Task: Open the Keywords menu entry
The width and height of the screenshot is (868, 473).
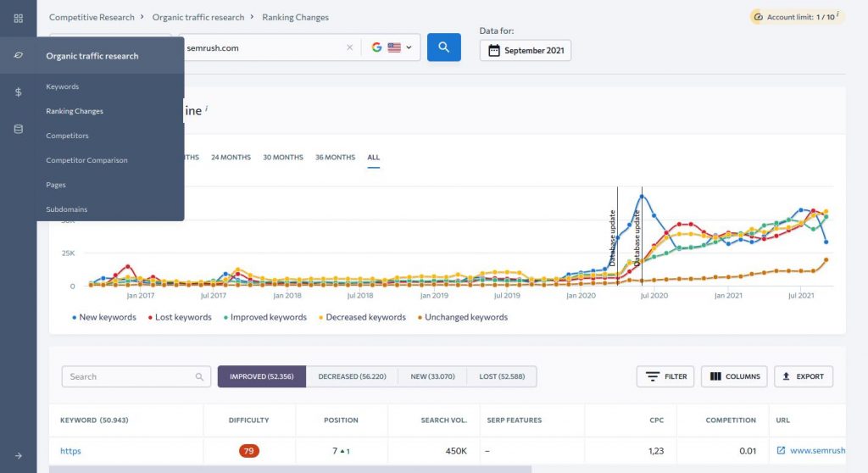Action: point(63,86)
